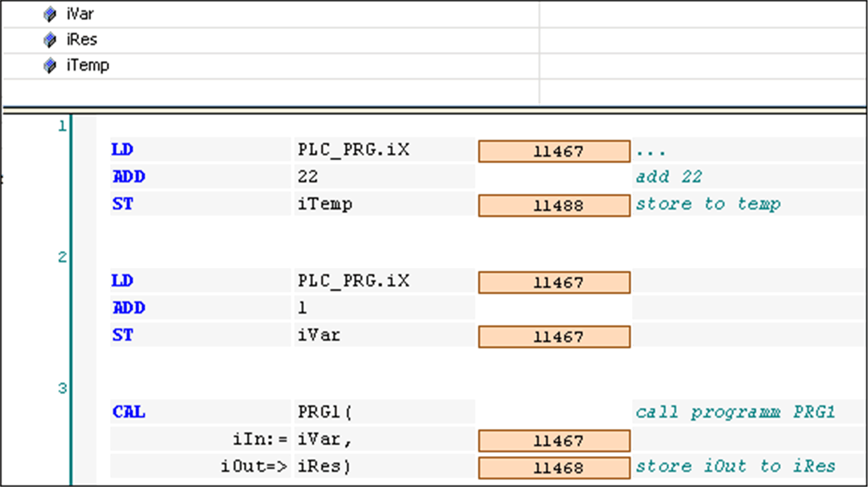Select the CAL instruction in network 3
This screenshot has height=487, width=868.
click(129, 412)
